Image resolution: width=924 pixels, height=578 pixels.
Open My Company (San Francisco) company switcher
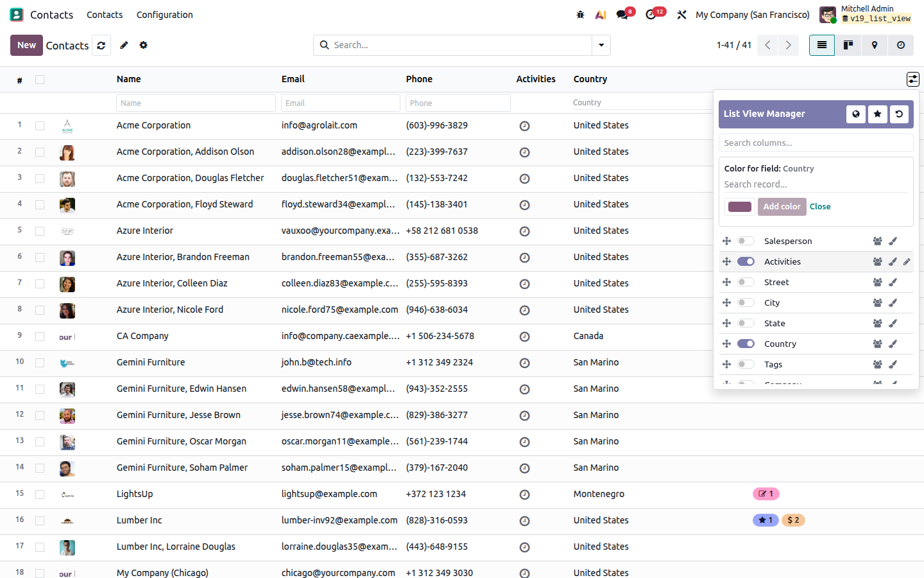(753, 14)
